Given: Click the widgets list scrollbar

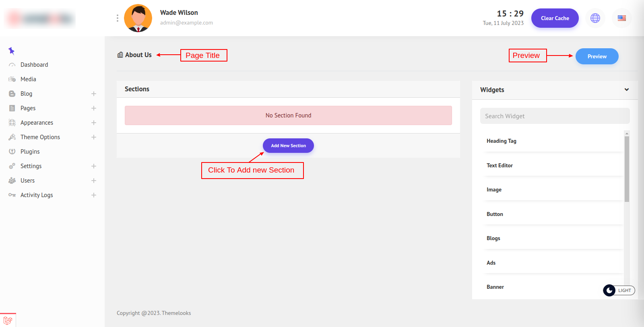Looking at the screenshot, I should point(627,169).
